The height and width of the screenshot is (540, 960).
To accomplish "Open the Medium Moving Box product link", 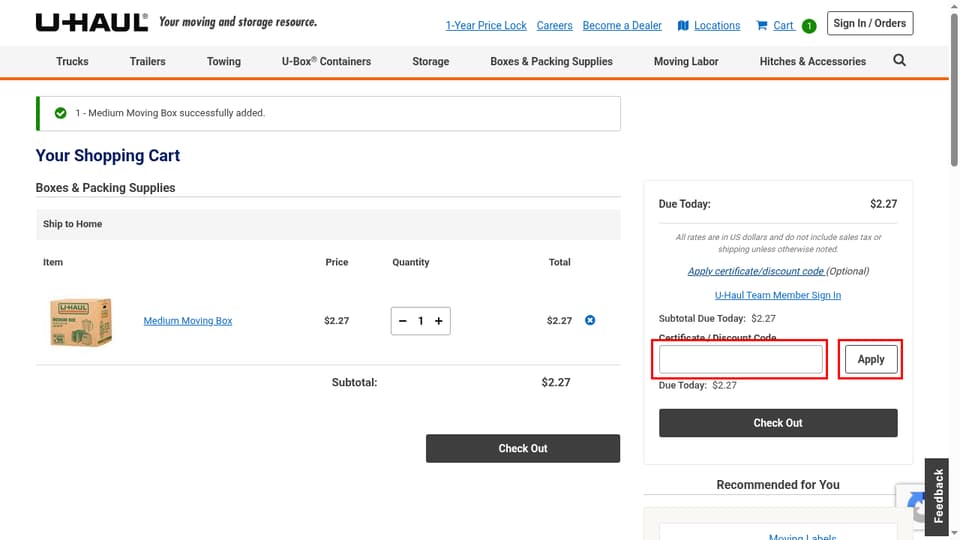I will pyautogui.click(x=188, y=321).
